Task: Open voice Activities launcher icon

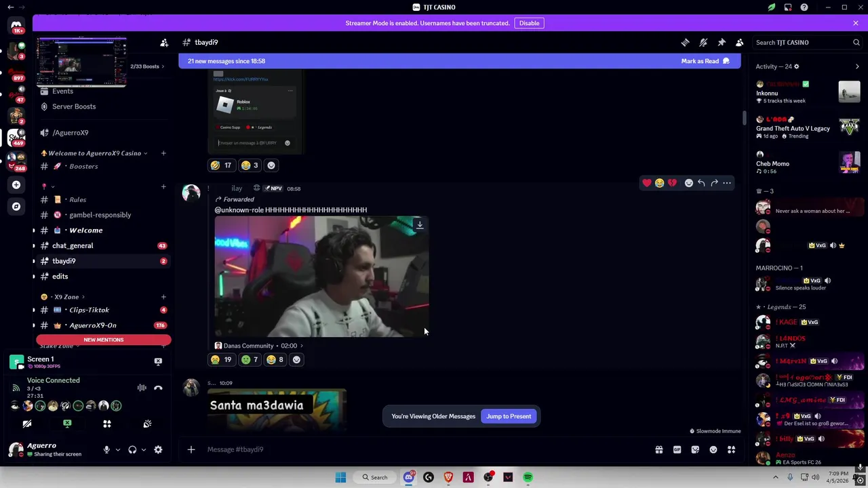Action: [106, 424]
